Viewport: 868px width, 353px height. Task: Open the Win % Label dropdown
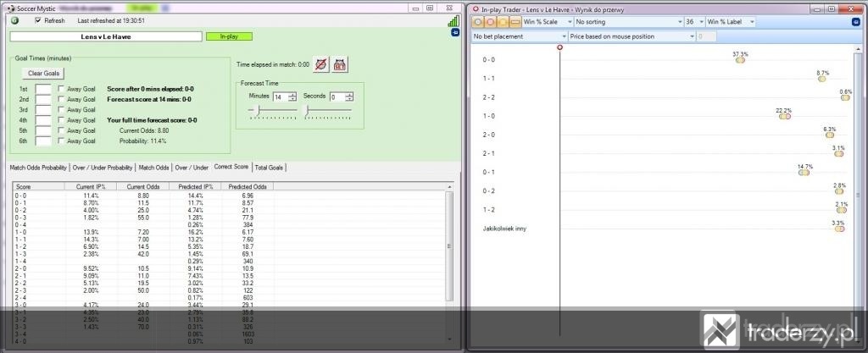[731, 22]
